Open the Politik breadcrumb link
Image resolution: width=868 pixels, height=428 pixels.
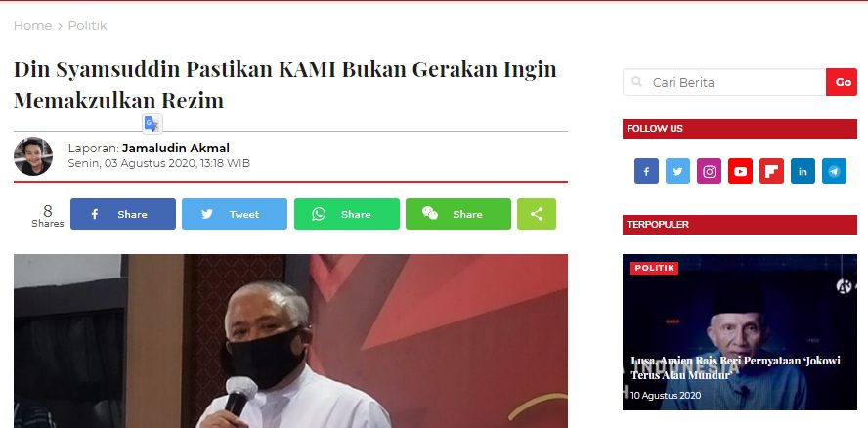pos(87,26)
